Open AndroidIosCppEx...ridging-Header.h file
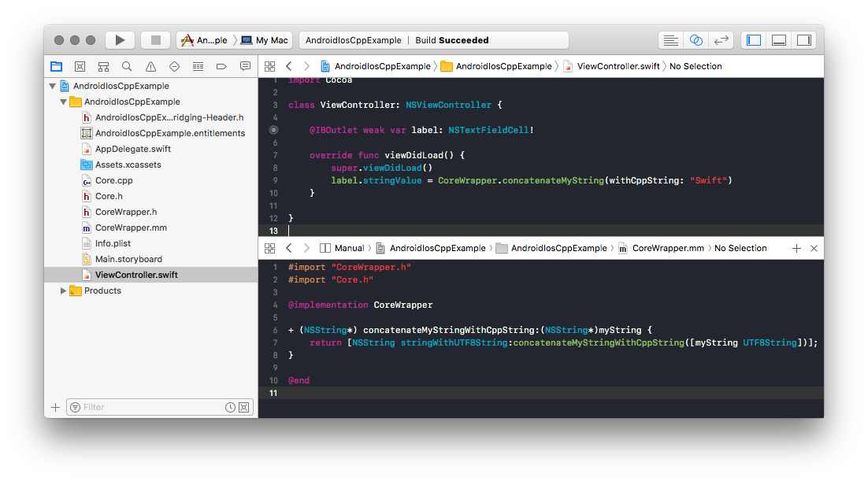868x481 pixels. pyautogui.click(x=169, y=117)
